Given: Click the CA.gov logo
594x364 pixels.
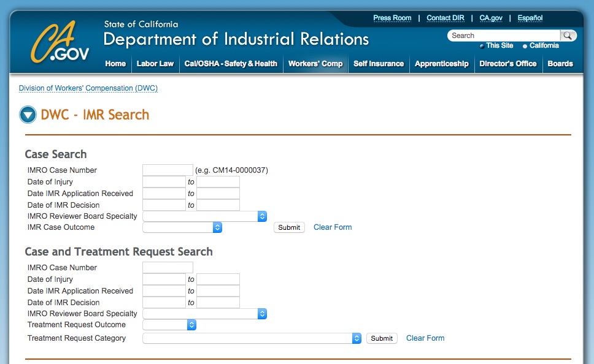Looking at the screenshot, I should tap(60, 42).
